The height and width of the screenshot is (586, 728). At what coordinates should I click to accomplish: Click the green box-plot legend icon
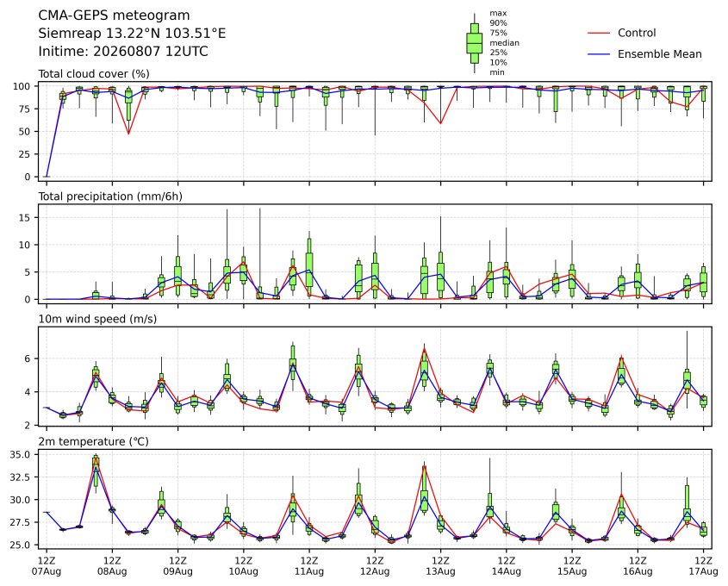(x=474, y=43)
